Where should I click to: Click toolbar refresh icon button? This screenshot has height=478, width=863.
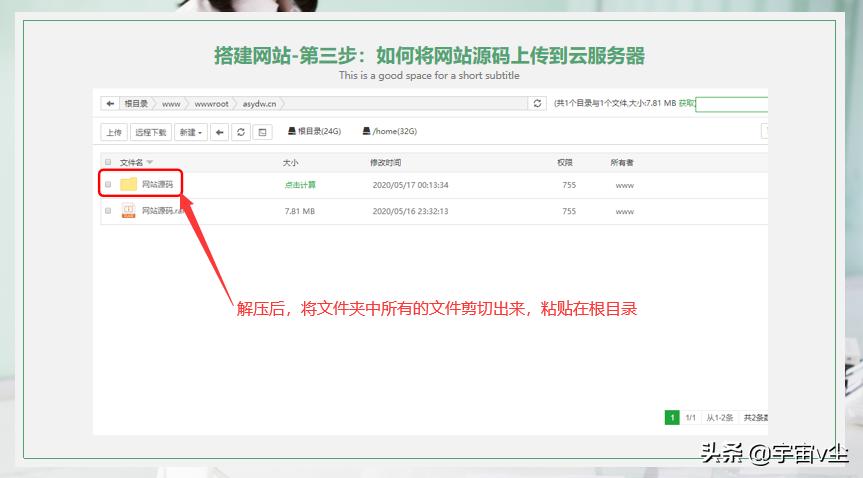pos(241,132)
